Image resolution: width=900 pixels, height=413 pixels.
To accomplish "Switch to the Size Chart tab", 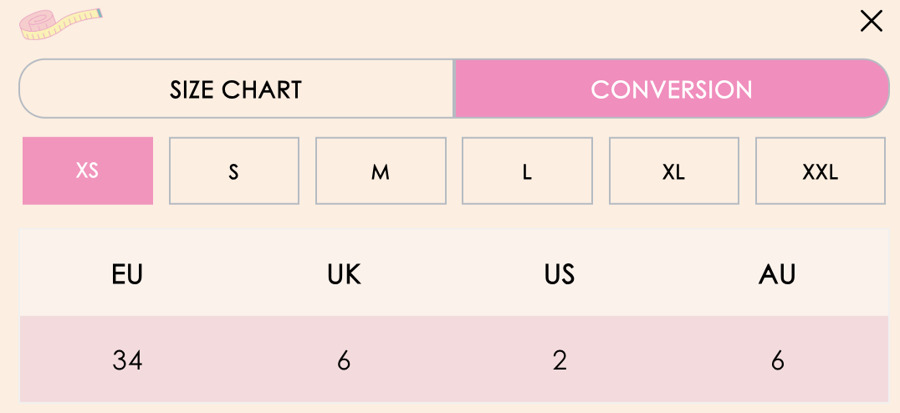I will tap(236, 89).
